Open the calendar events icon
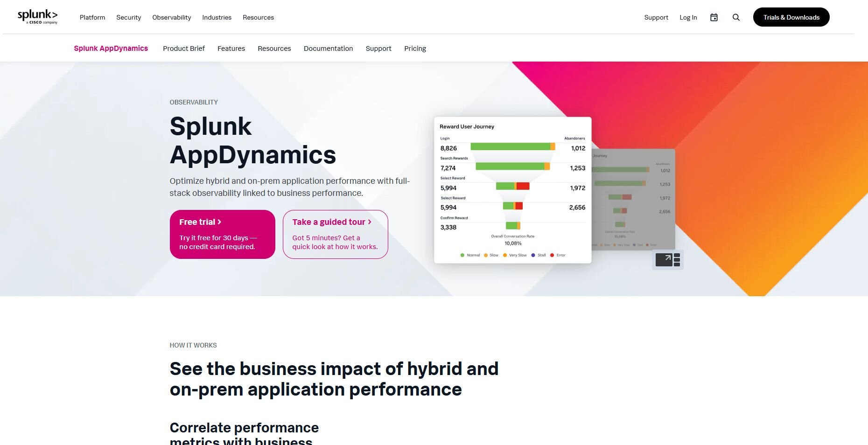Image resolution: width=868 pixels, height=445 pixels. click(714, 17)
